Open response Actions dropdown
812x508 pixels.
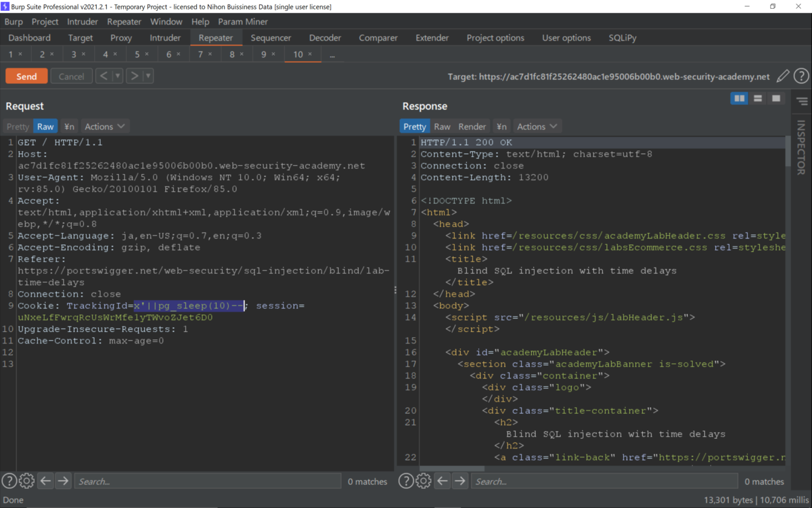[x=537, y=127]
